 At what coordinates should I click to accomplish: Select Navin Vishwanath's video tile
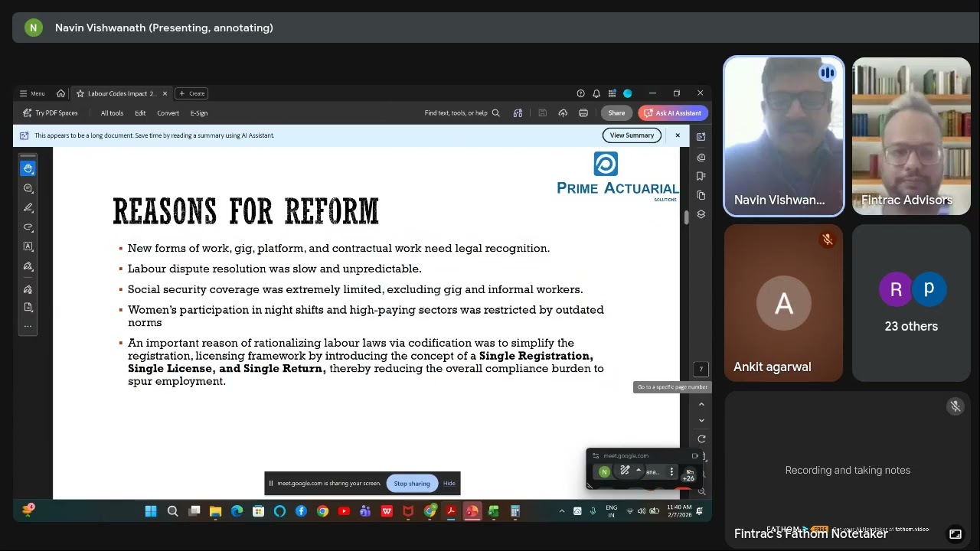point(783,136)
